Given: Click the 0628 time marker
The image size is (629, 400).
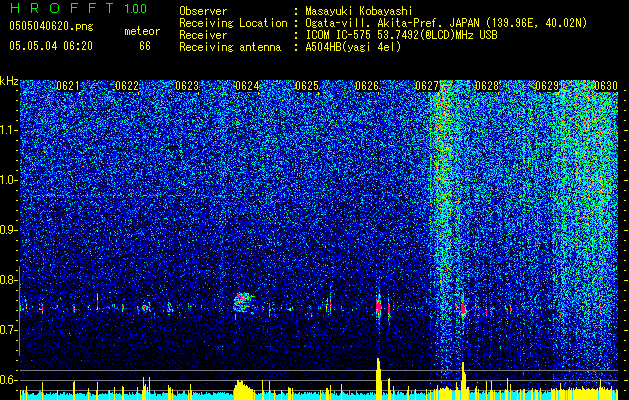Looking at the screenshot, I should click(487, 86).
